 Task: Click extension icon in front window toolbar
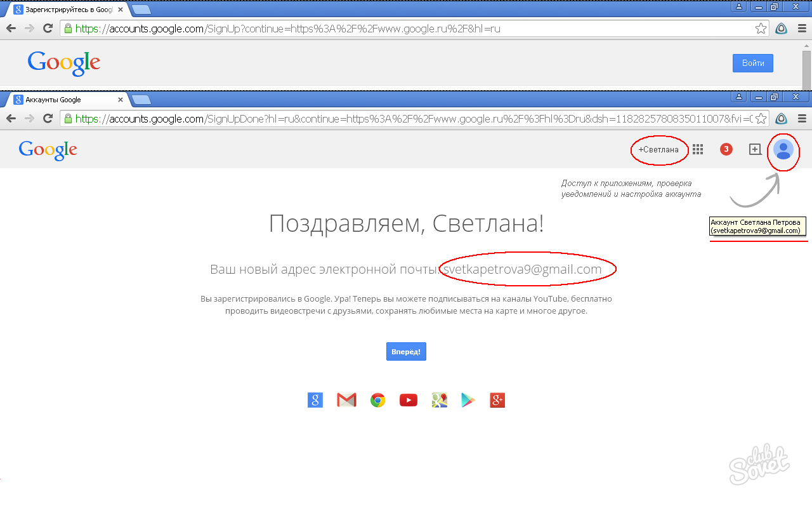tap(782, 119)
